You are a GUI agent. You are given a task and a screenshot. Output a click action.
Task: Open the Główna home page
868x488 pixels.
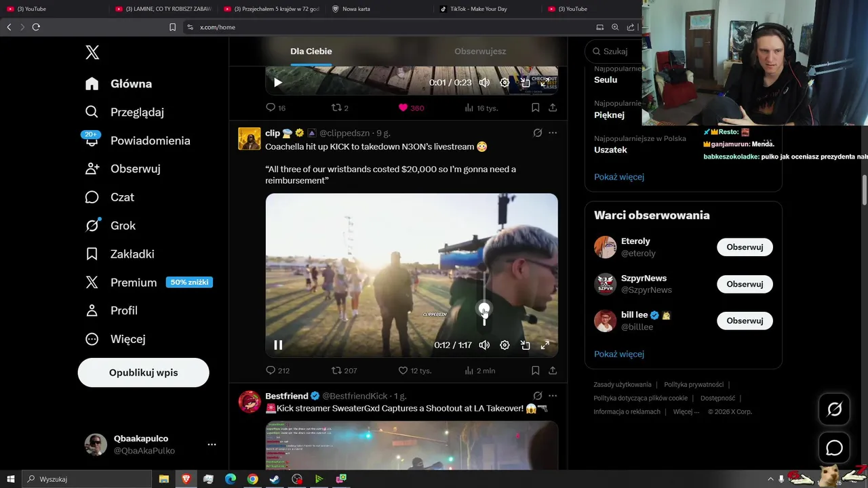pyautogui.click(x=119, y=83)
